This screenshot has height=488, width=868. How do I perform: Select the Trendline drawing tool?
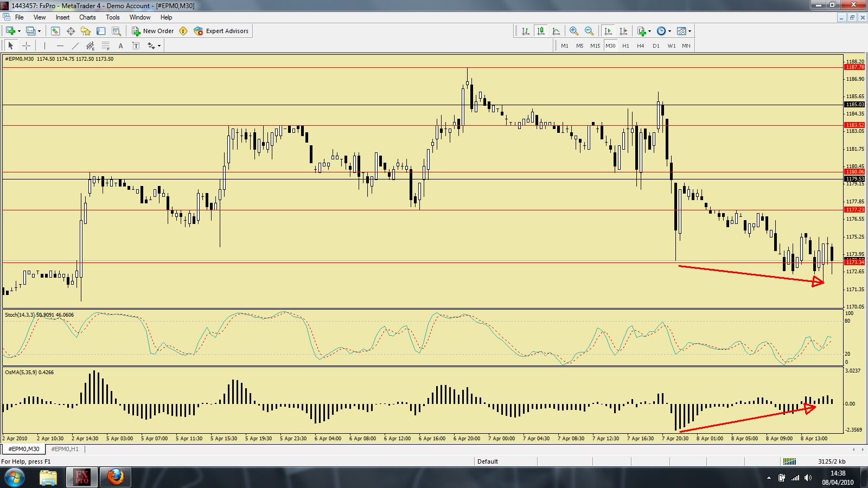pyautogui.click(x=76, y=46)
